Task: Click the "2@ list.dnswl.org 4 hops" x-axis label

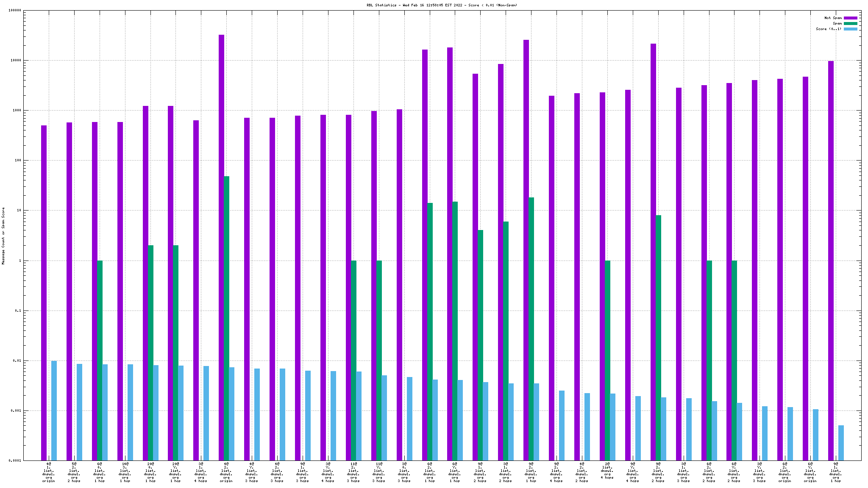Action: [607, 471]
